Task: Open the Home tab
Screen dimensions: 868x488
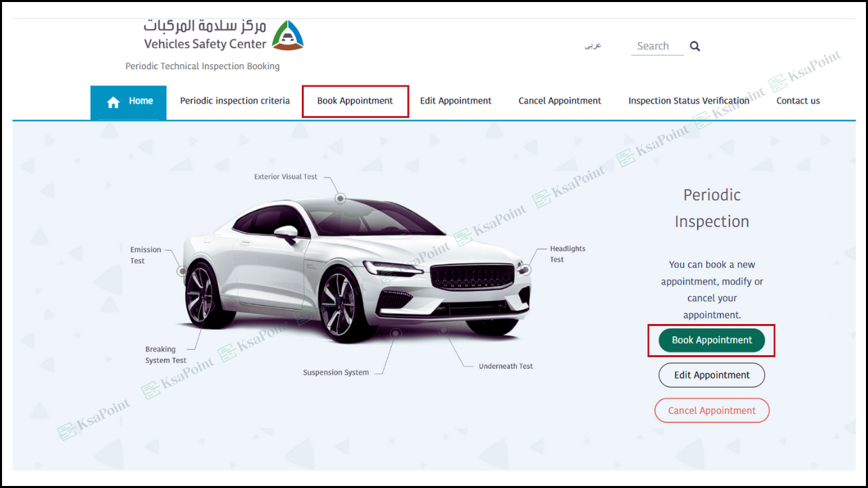Action: click(128, 102)
